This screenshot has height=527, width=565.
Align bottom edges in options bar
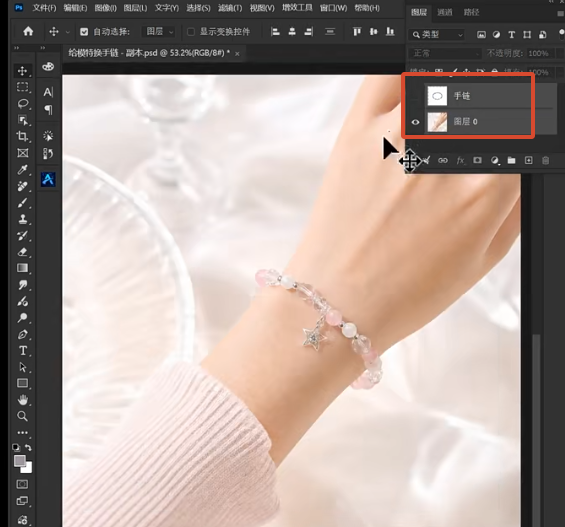(x=390, y=32)
